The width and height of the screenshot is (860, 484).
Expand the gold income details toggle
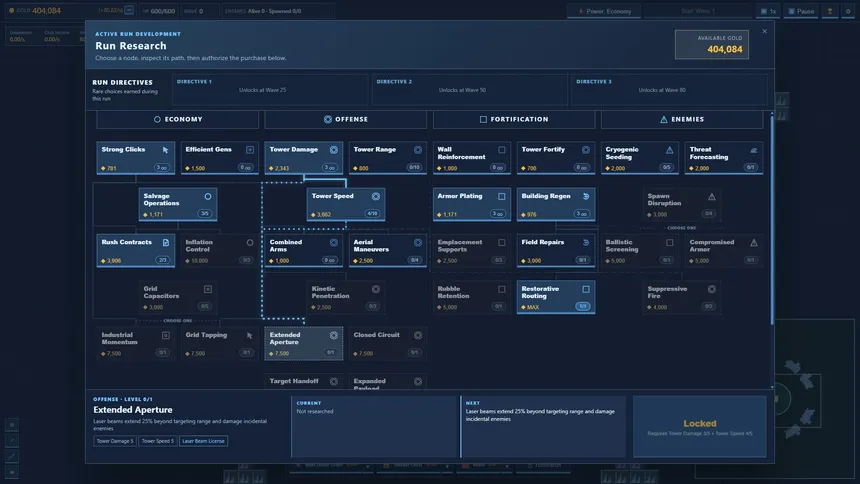[x=129, y=10]
